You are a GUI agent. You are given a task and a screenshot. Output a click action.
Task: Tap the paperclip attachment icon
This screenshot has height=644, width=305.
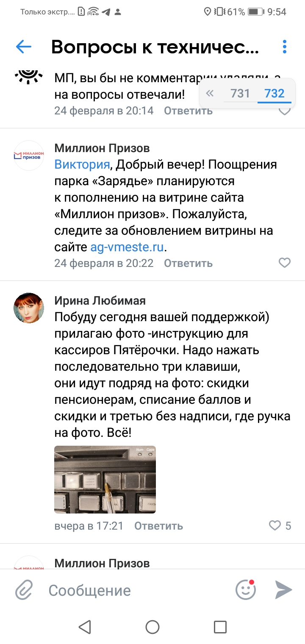(x=24, y=590)
